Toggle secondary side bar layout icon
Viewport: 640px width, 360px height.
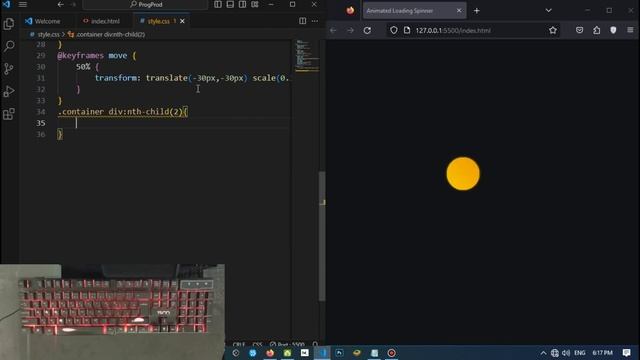coord(242,4)
